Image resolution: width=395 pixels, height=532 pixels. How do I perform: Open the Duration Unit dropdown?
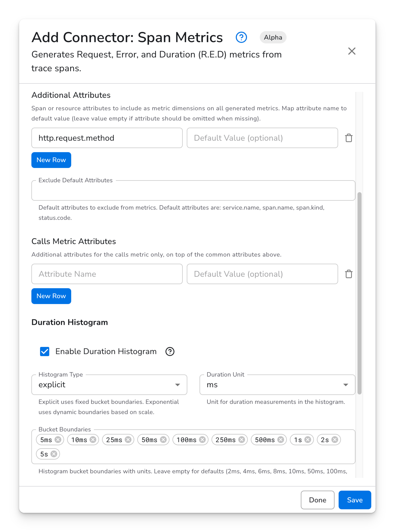pos(277,385)
